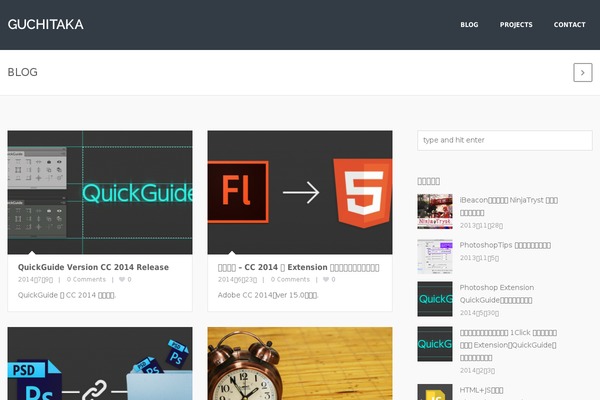Click '0 Comments' under QuickGuide Version post
The height and width of the screenshot is (400, 600).
[x=86, y=279]
